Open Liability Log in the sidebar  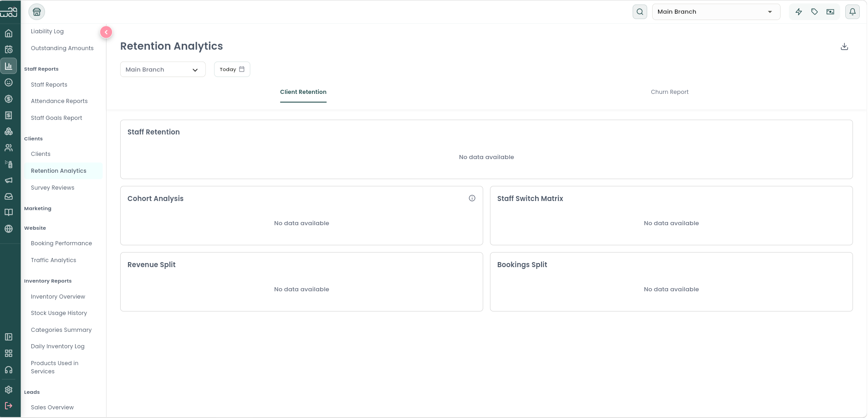pos(47,31)
